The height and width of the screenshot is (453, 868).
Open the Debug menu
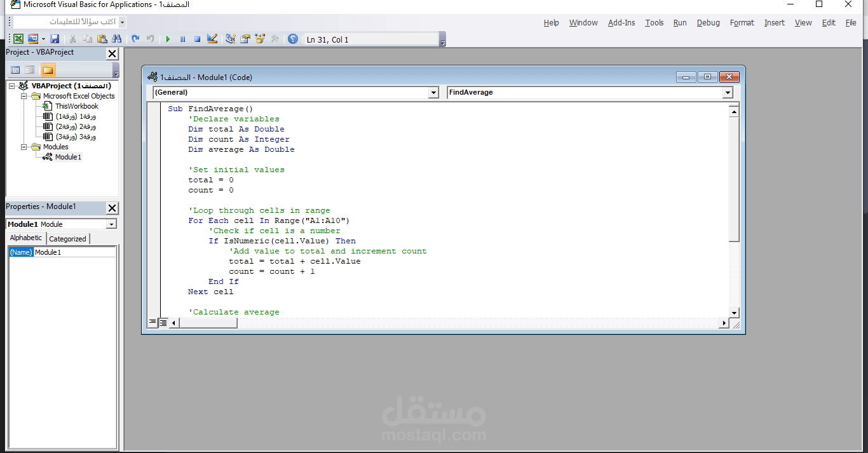(x=709, y=23)
